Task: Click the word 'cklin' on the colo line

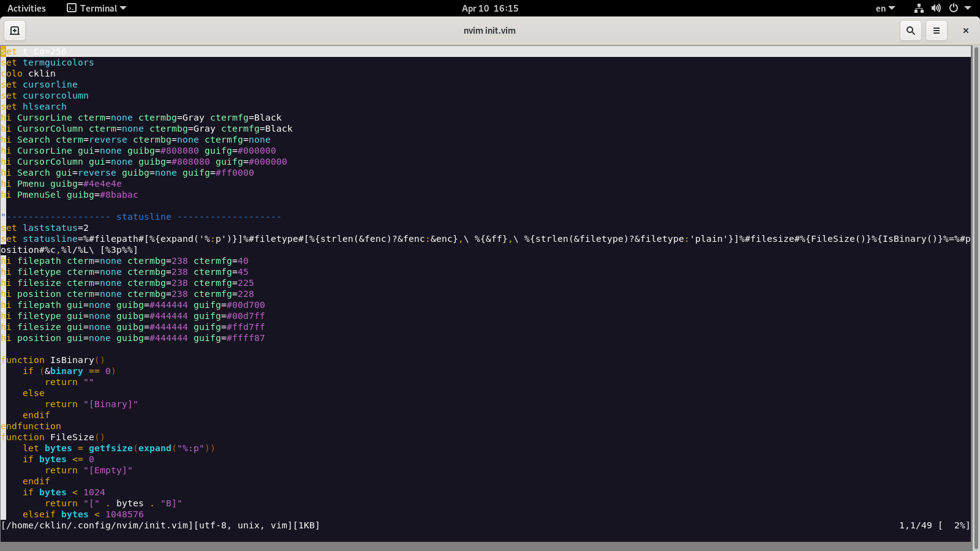Action: pos(42,73)
